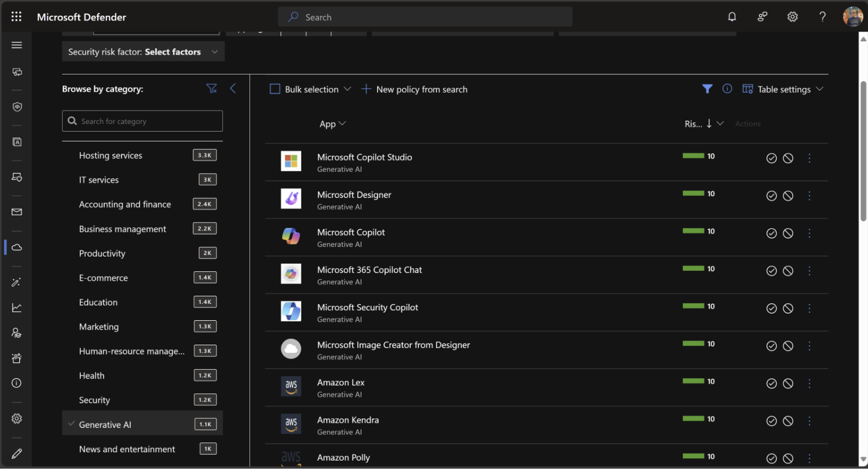Open Microsoft Designer app link
Viewport: 868px width, 471px height.
(354, 194)
